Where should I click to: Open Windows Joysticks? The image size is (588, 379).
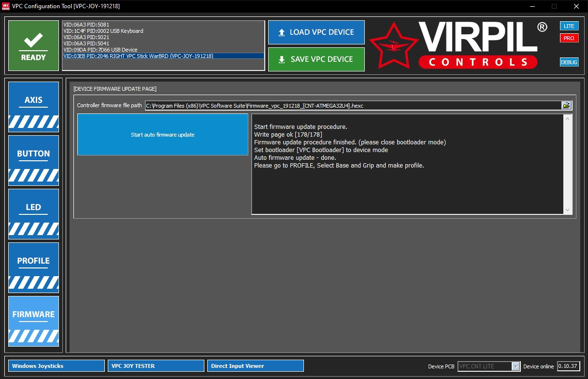coord(57,366)
